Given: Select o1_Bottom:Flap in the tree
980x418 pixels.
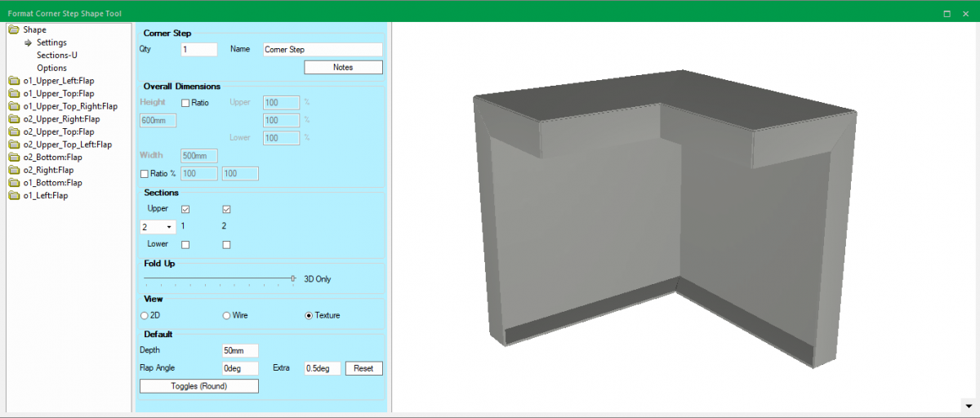Looking at the screenshot, I should pyautogui.click(x=53, y=183).
